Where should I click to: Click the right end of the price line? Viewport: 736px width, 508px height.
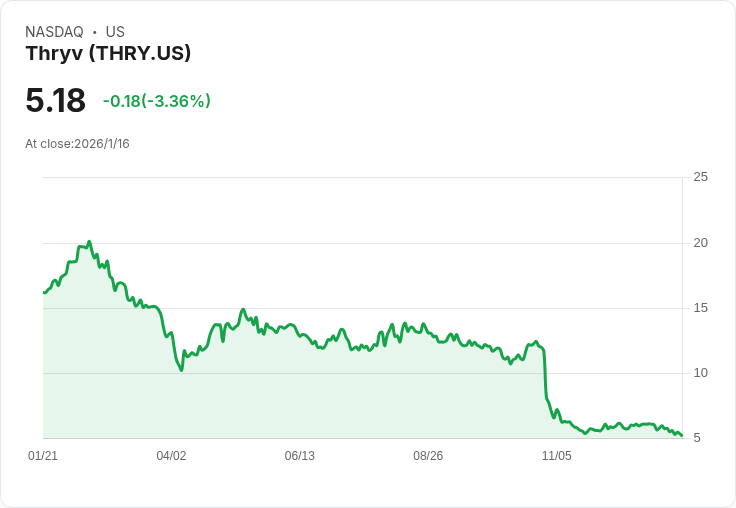(681, 435)
